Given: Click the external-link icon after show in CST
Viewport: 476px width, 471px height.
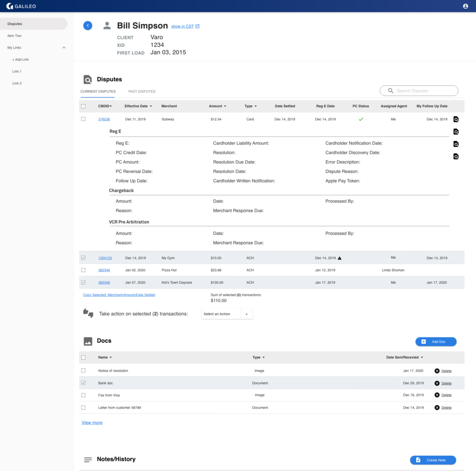Looking at the screenshot, I should pyautogui.click(x=197, y=26).
